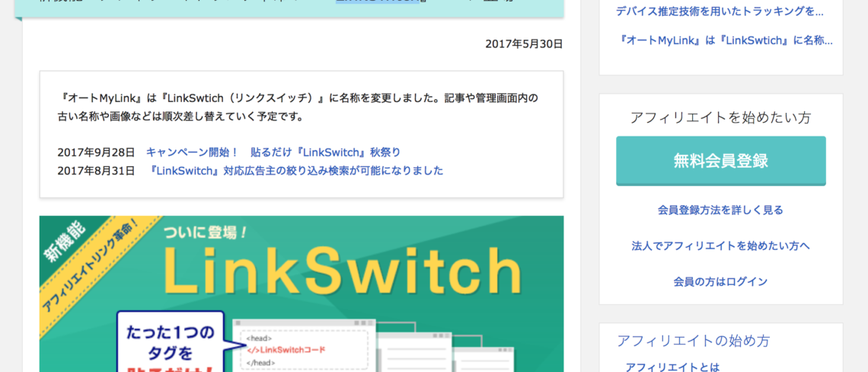Open キャンペーン開始！ 貼るだけ『LinkSwitch』秋祭り link
This screenshot has width=868, height=372.
(273, 152)
